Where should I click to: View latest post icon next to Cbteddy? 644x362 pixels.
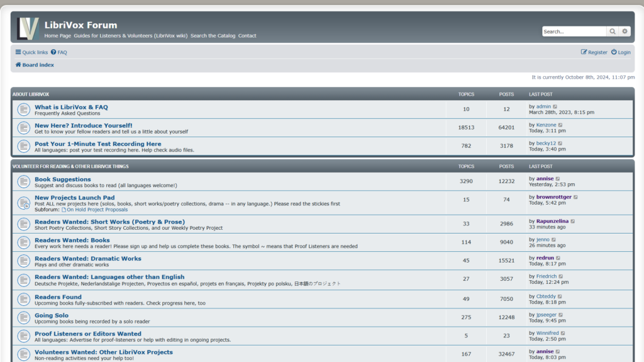(x=560, y=297)
